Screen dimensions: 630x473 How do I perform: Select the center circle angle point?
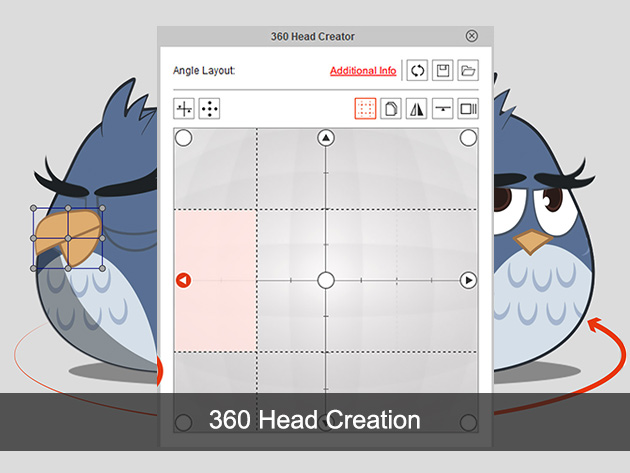326,280
